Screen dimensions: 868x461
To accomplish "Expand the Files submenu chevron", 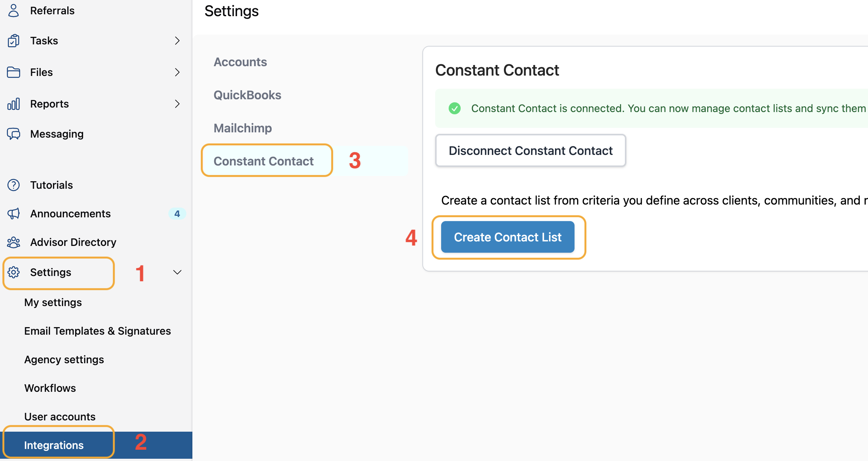I will pyautogui.click(x=177, y=72).
